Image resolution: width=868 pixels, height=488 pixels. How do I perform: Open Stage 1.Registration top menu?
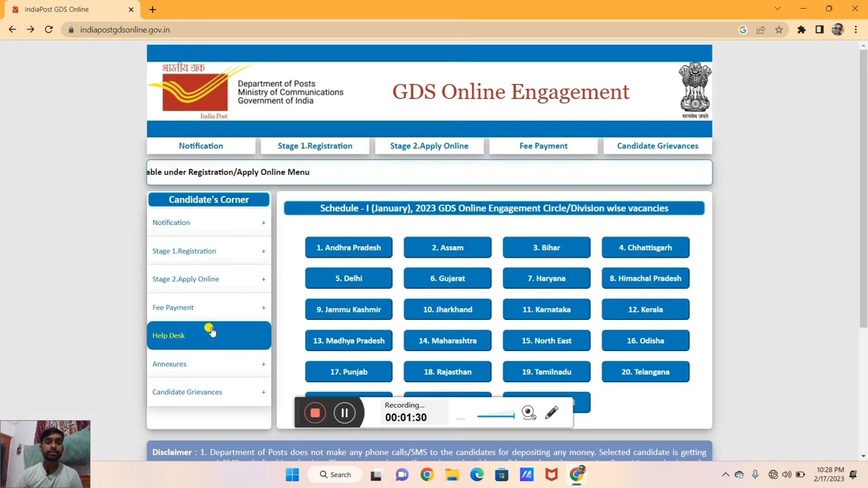pos(315,146)
